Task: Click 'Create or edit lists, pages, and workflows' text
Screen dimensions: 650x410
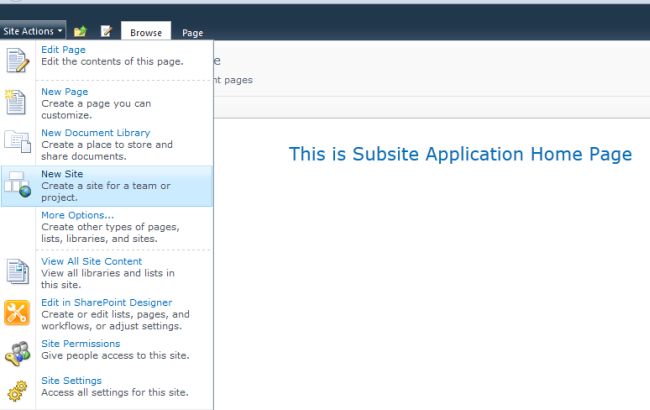Action: tap(115, 320)
